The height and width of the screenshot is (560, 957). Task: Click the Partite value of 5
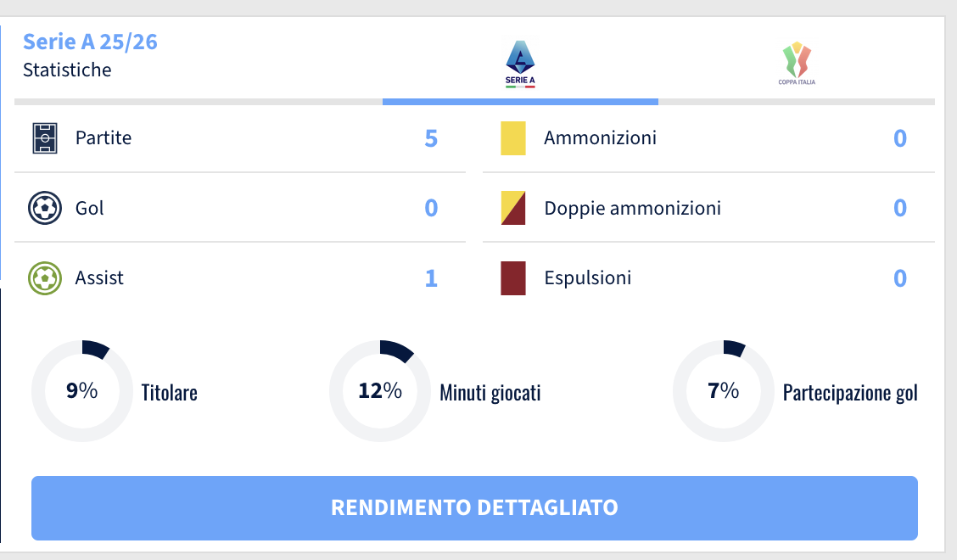coord(431,138)
